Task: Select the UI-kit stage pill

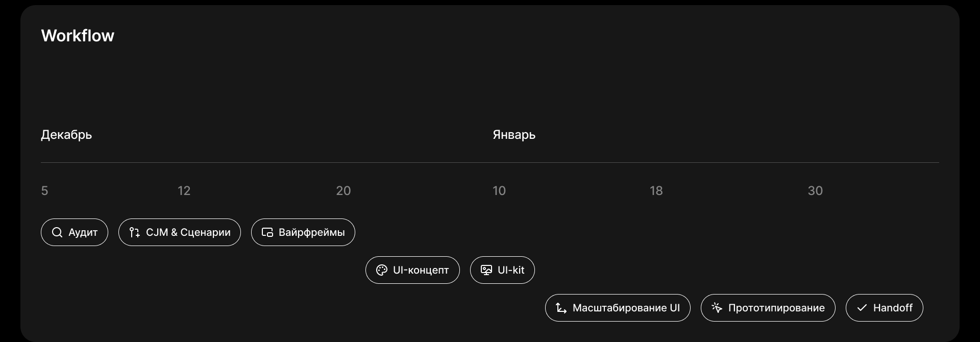Action: (502, 270)
